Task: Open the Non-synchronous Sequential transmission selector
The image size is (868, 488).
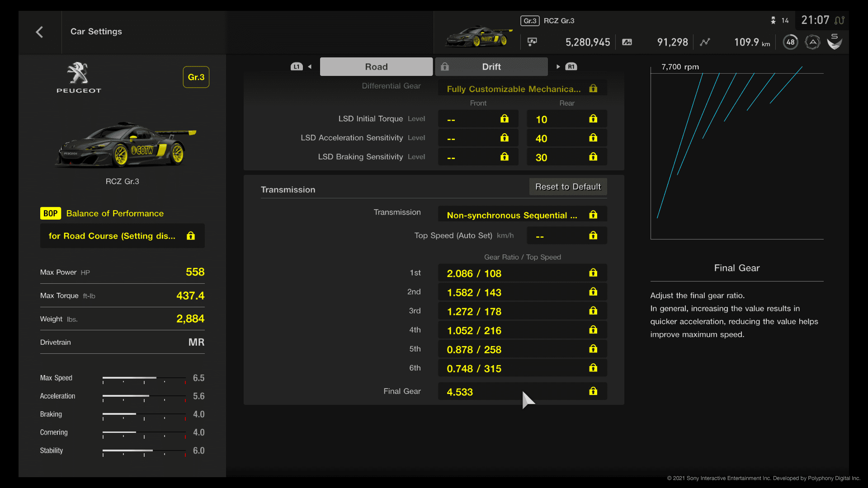Action: pos(522,214)
